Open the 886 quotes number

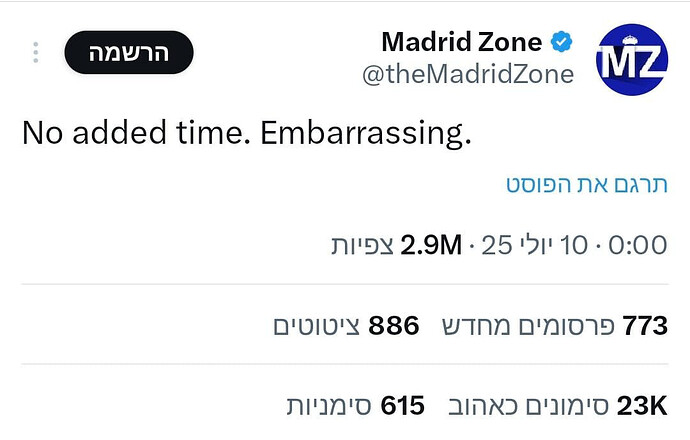[x=393, y=326]
